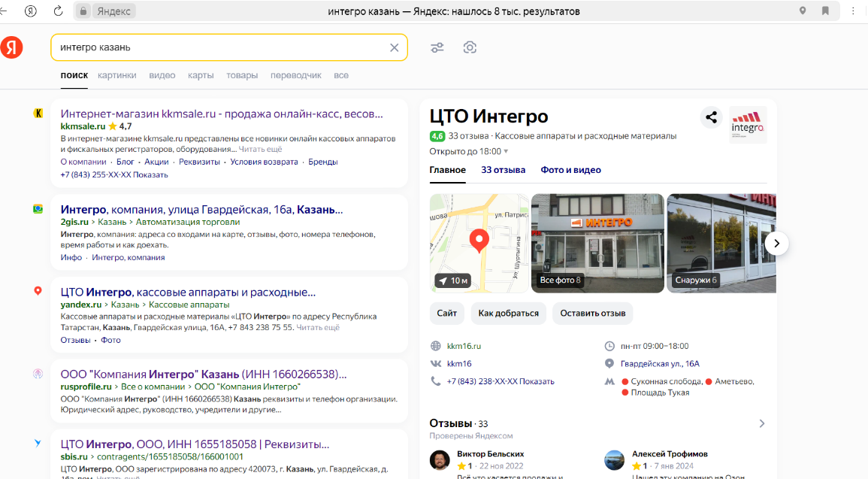
Task: Open kkm16.ru website link
Action: tap(464, 346)
